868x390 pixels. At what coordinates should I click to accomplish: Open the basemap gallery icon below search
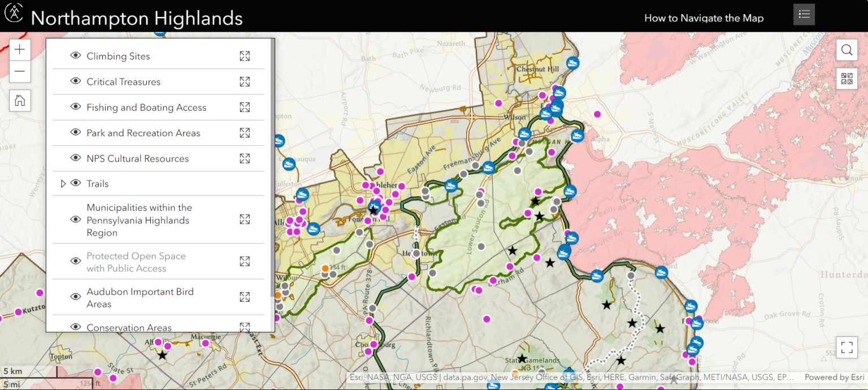click(847, 79)
